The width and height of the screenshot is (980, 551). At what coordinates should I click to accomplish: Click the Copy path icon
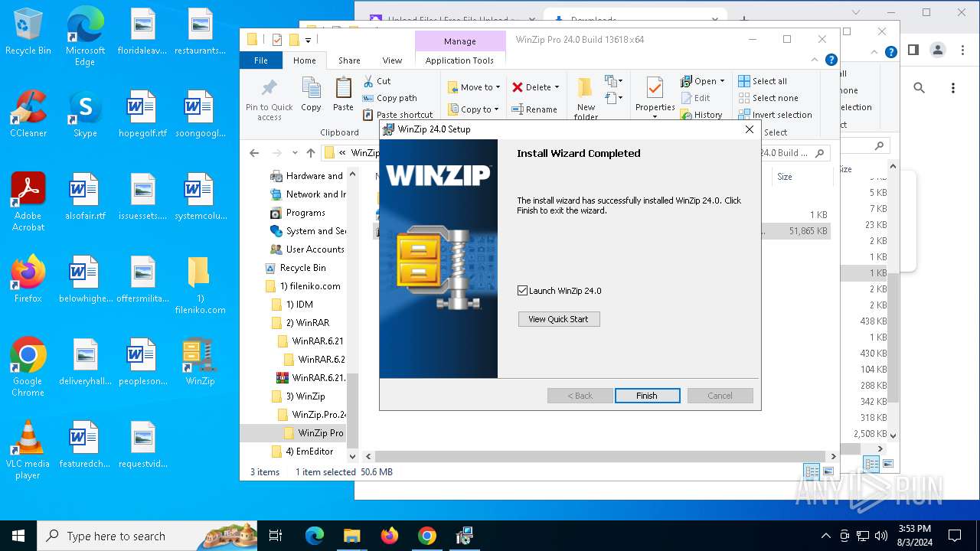point(368,98)
